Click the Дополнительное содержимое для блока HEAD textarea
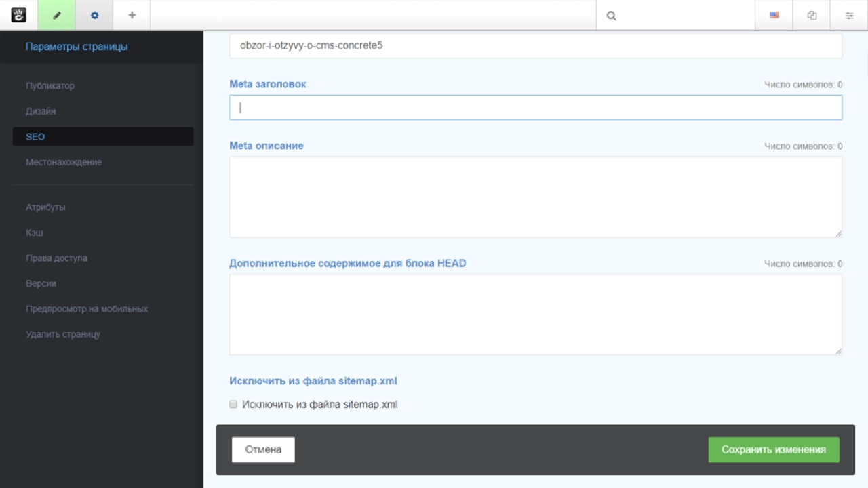The height and width of the screenshot is (488, 868). click(536, 314)
